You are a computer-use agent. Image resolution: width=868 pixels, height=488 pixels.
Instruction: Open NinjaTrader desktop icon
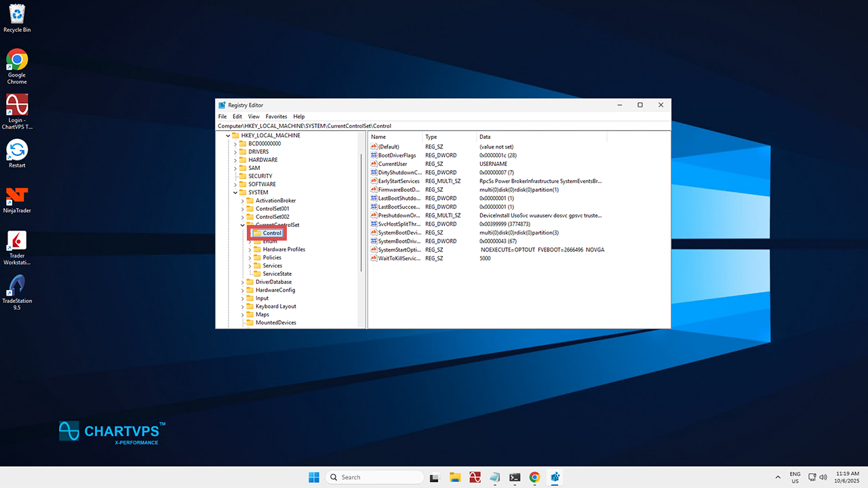tap(17, 197)
